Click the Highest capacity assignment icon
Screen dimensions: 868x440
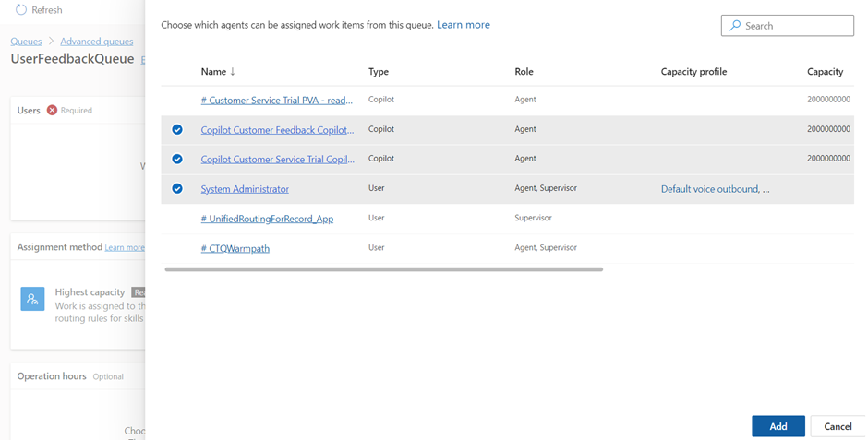(32, 299)
